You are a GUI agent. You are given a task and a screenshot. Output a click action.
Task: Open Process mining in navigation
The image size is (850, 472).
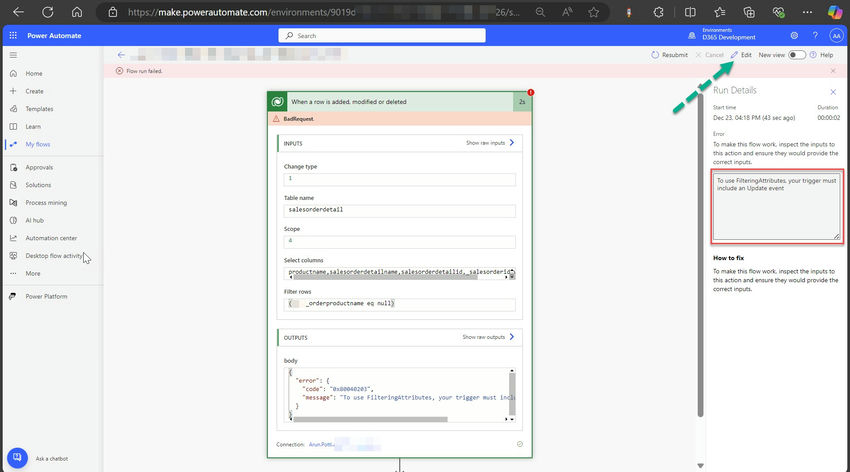(46, 203)
